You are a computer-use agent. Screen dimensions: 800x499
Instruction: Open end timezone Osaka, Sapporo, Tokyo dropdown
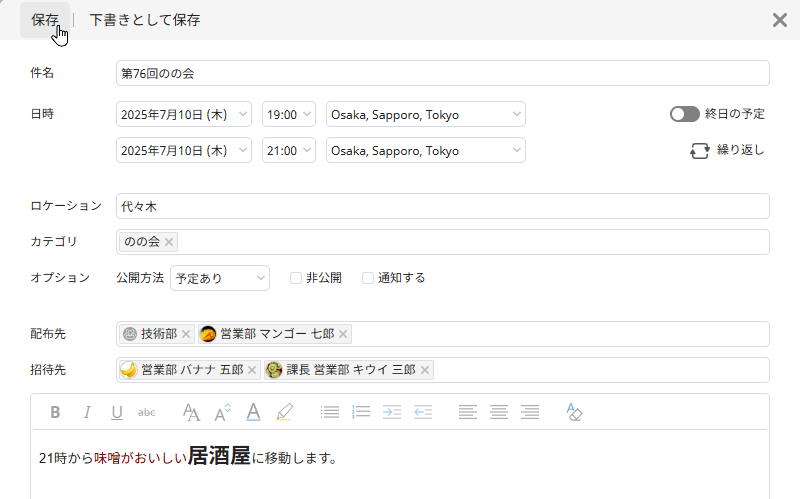[x=426, y=151]
